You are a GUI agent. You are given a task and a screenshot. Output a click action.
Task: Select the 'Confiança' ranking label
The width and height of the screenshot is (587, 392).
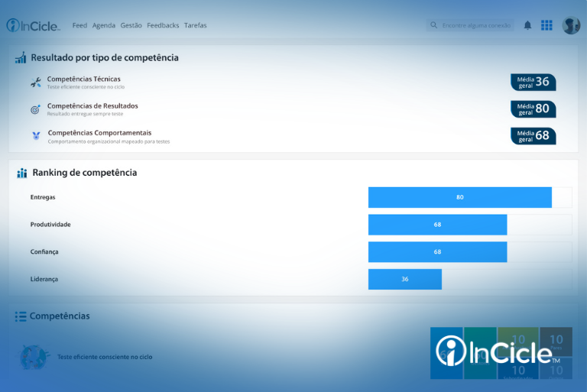44,252
